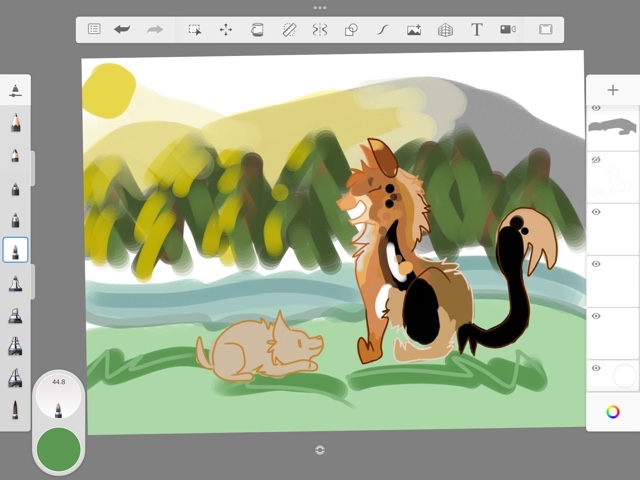Add a Text layer with T tool
The height and width of the screenshot is (480, 640).
click(477, 30)
